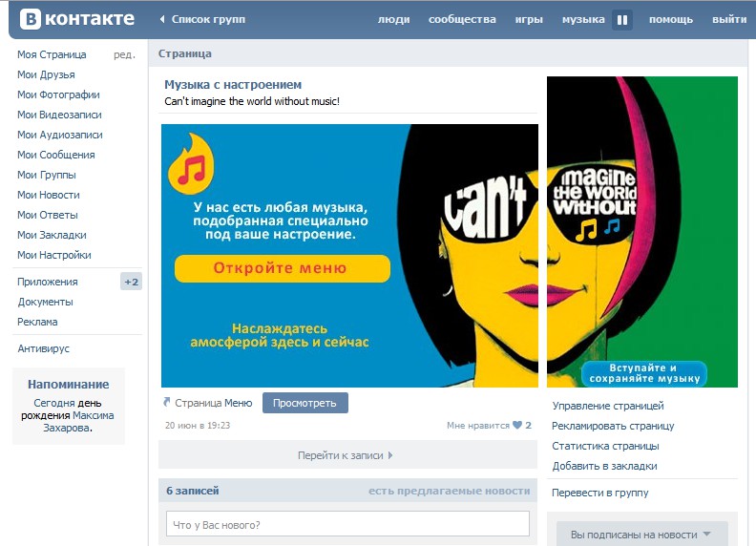Image resolution: width=756 pixels, height=546 pixels.
Task: Open игры in the top navigation
Action: pyautogui.click(x=529, y=19)
